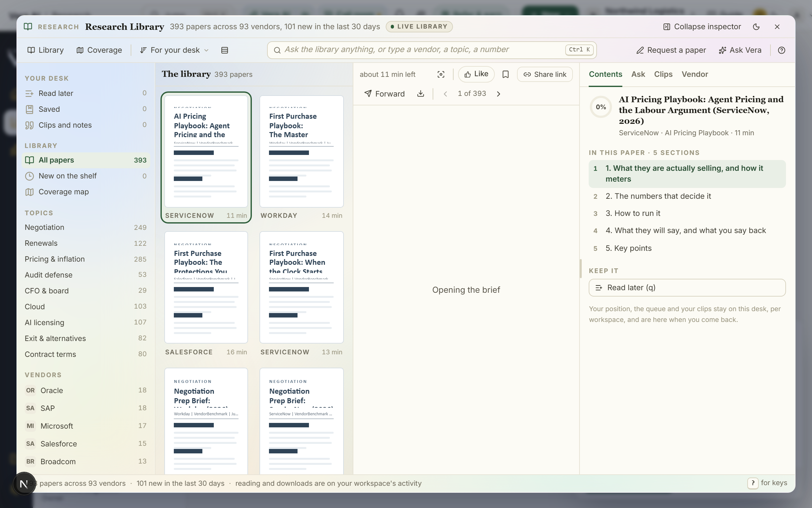
Task: Open Saved list in sidebar
Action: click(x=86, y=109)
